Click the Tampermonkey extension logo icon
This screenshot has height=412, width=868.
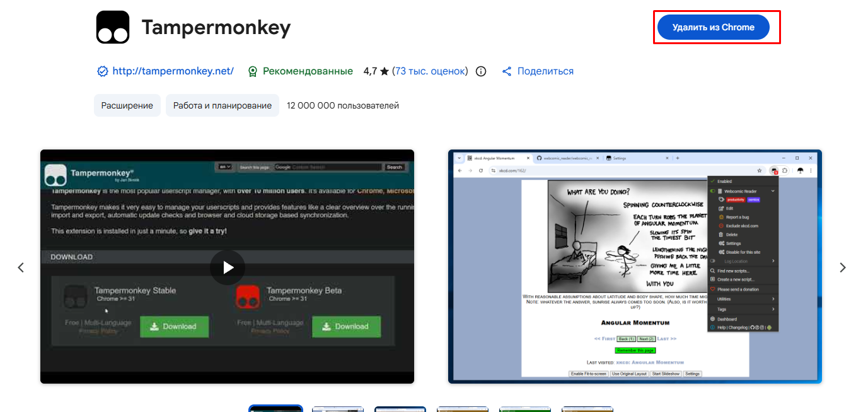113,27
